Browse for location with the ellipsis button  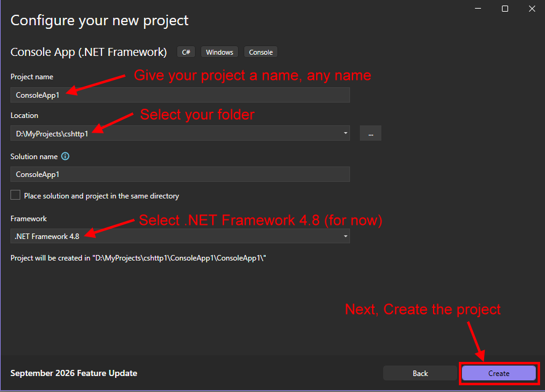pos(370,133)
